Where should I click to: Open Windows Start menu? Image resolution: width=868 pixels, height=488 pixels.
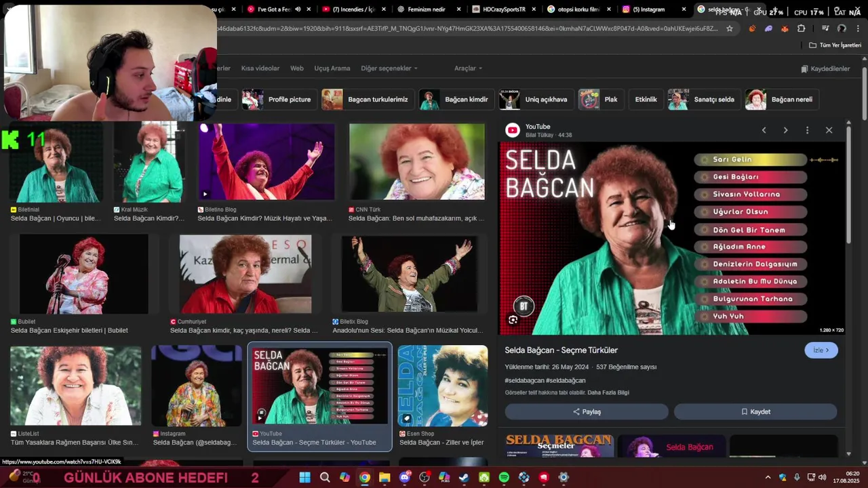pyautogui.click(x=304, y=477)
